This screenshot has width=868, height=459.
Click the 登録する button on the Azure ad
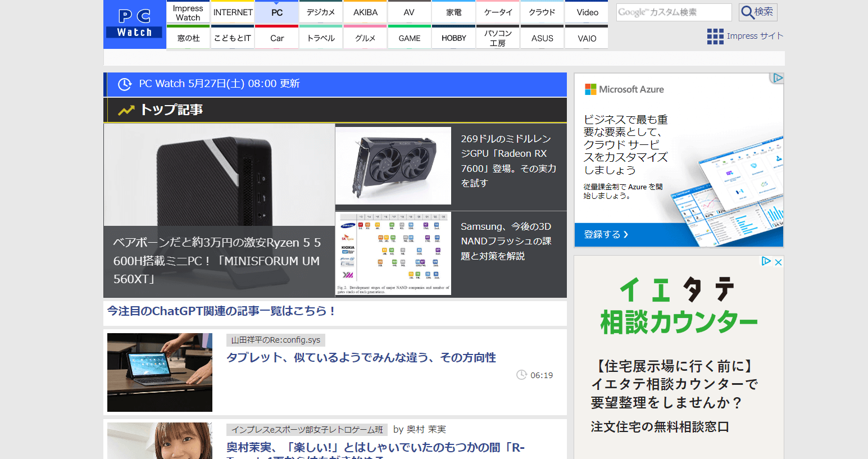[x=605, y=235]
